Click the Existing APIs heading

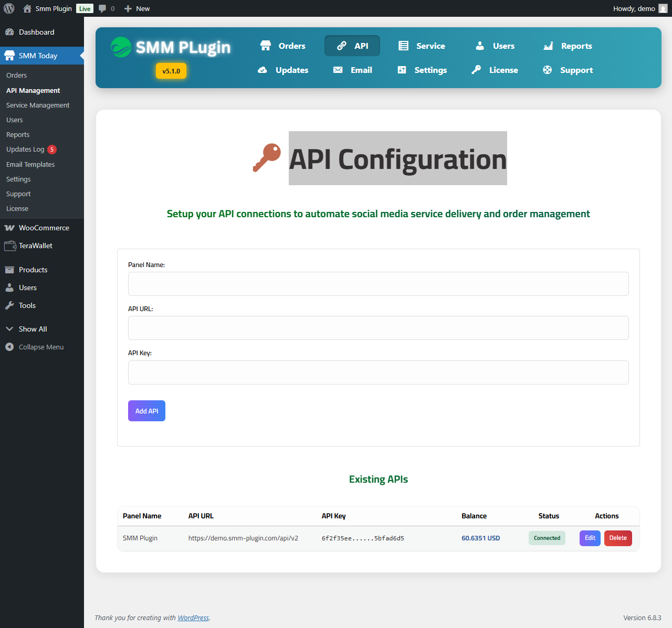(378, 479)
